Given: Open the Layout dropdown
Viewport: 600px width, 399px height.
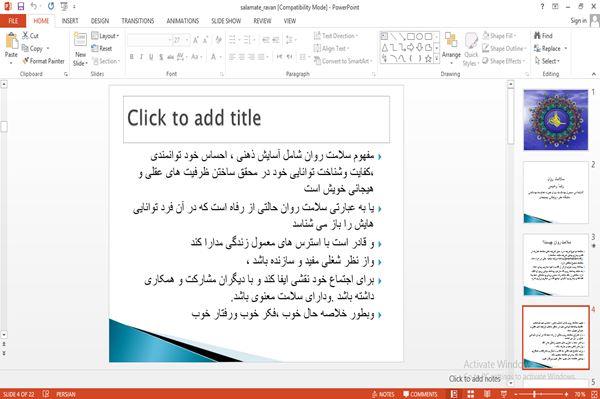Looking at the screenshot, I should [x=105, y=36].
